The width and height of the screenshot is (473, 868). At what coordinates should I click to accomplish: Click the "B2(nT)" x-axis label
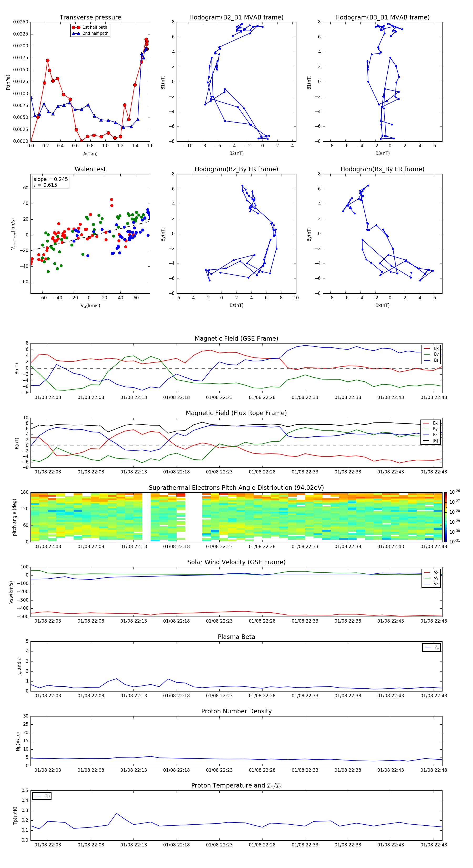(x=236, y=153)
